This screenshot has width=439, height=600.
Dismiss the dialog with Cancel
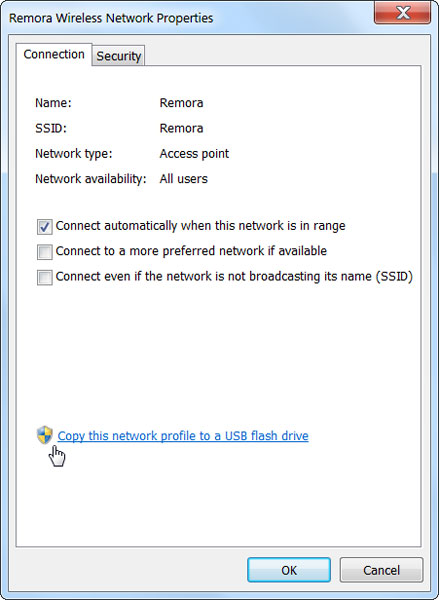click(381, 570)
